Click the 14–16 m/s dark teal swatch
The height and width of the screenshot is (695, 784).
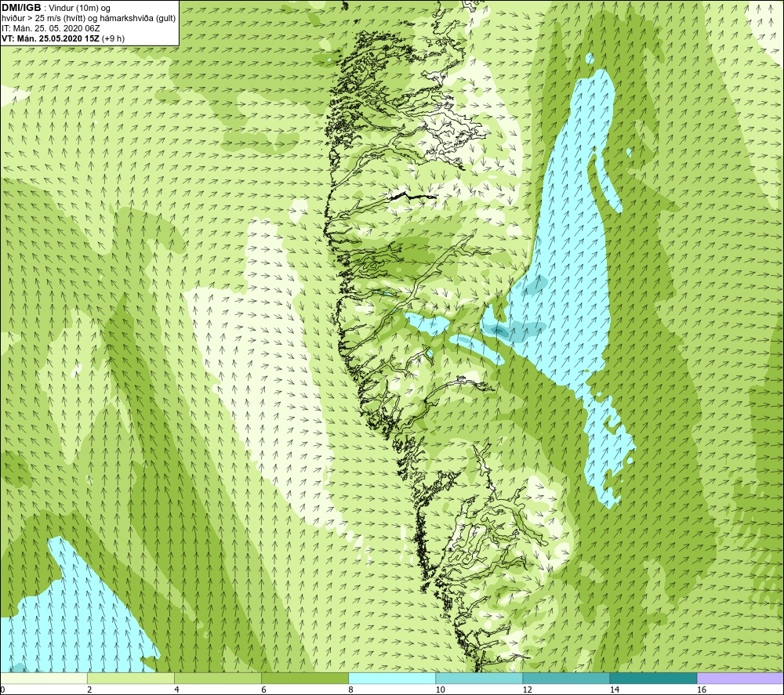pos(653,679)
